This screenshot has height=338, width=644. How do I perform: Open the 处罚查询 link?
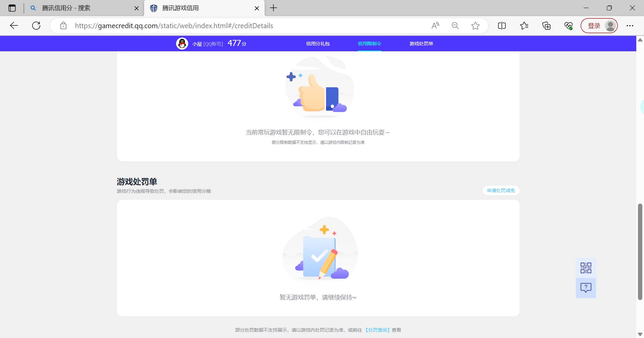coord(378,330)
